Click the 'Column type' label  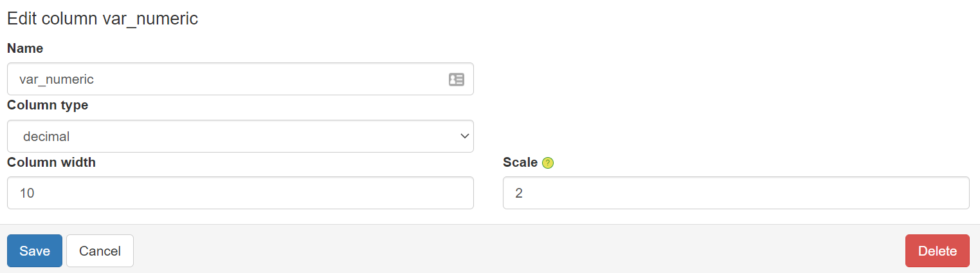pos(48,105)
